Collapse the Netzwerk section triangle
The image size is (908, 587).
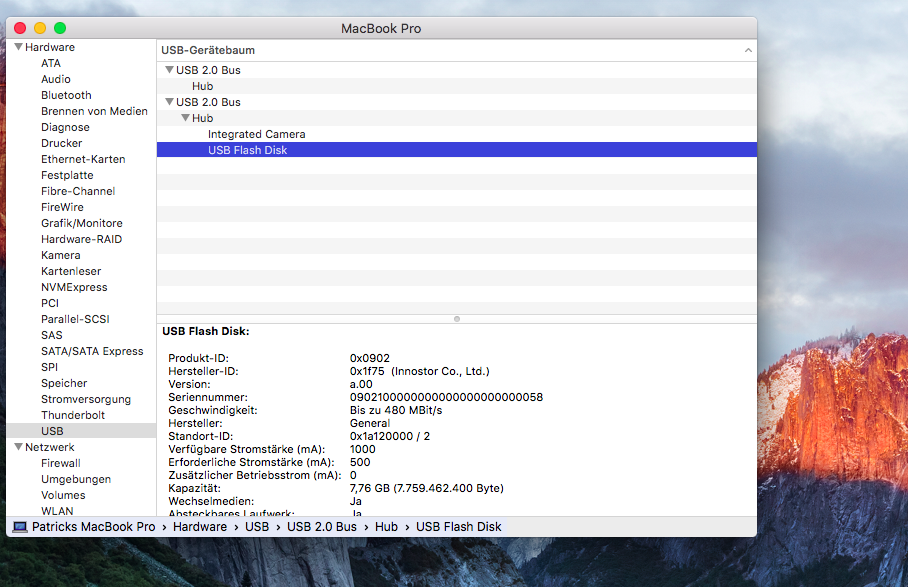pyautogui.click(x=19, y=447)
